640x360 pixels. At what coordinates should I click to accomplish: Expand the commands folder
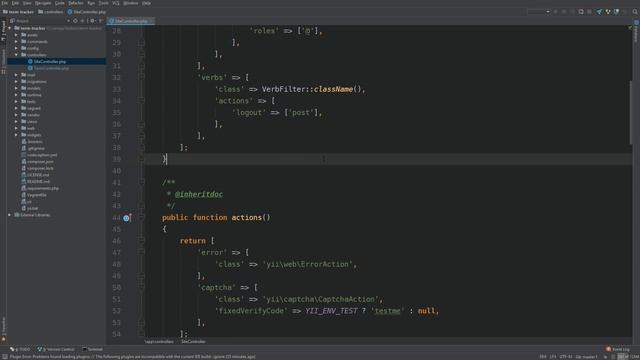16,42
